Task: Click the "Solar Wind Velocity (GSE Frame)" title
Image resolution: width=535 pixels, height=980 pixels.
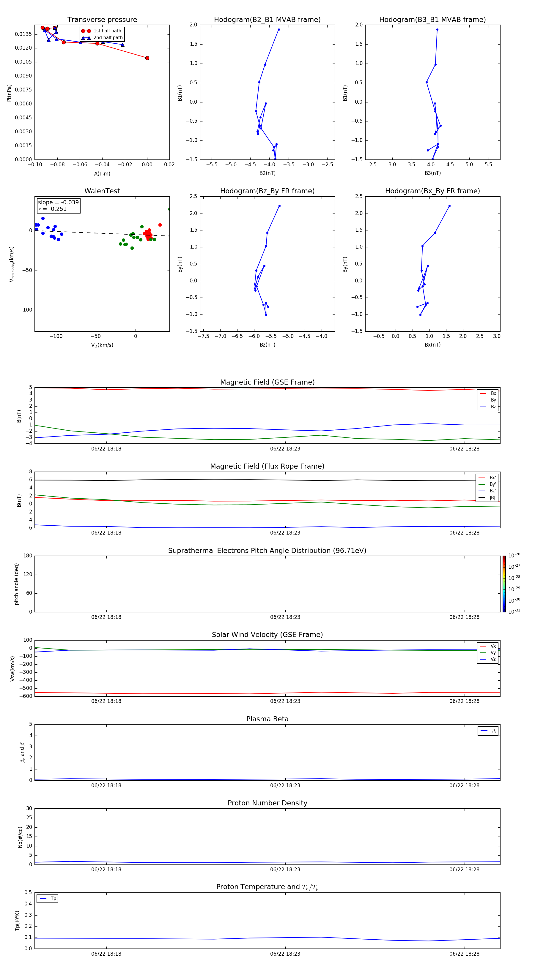Action: (x=267, y=635)
